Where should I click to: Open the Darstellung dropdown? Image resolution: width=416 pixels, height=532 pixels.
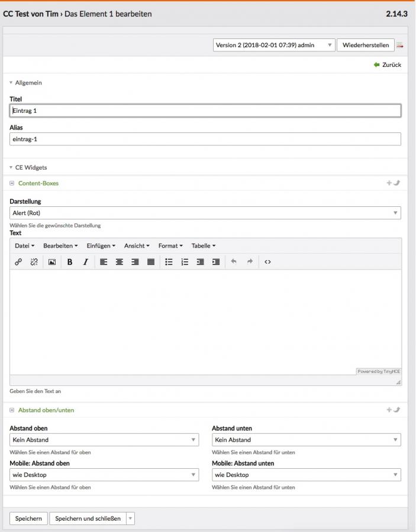pos(205,213)
